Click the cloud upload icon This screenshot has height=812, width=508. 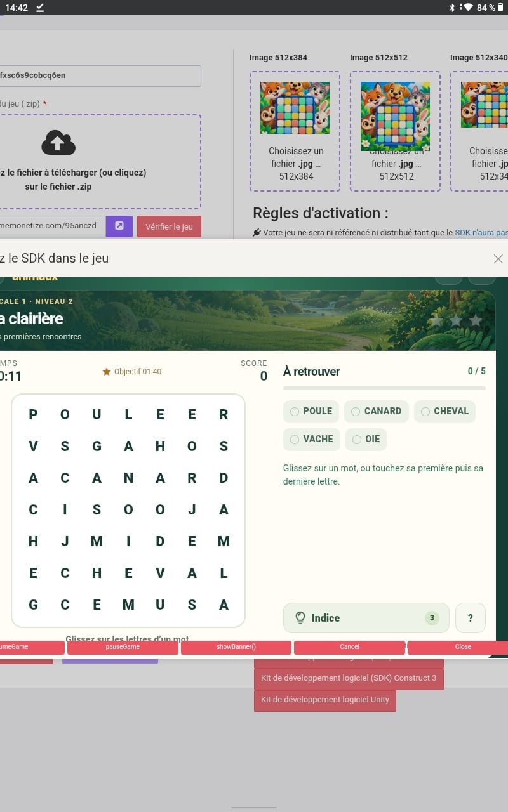pos(58,143)
